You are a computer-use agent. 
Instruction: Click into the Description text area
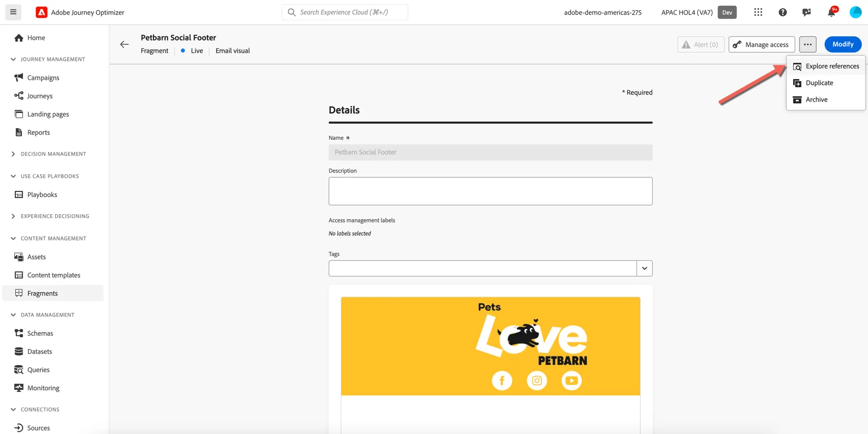tap(490, 191)
